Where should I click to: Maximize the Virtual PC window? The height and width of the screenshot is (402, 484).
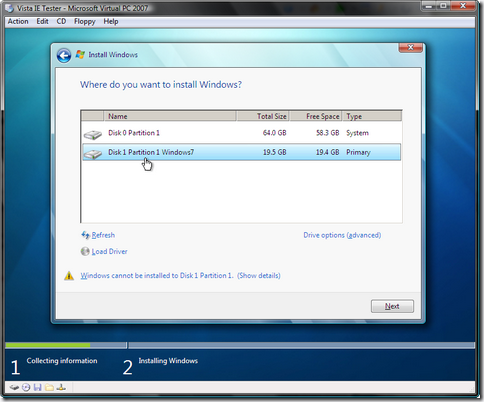pos(443,6)
